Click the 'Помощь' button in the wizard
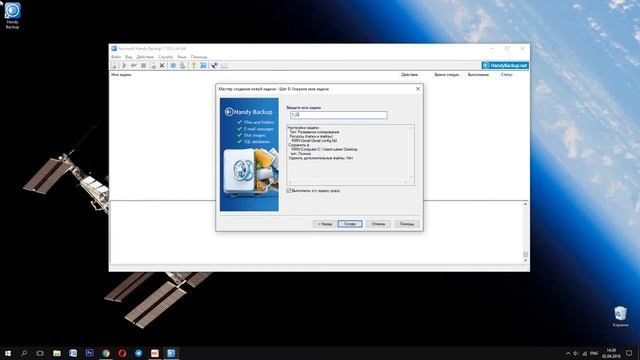The width and height of the screenshot is (640, 360). [x=407, y=224]
